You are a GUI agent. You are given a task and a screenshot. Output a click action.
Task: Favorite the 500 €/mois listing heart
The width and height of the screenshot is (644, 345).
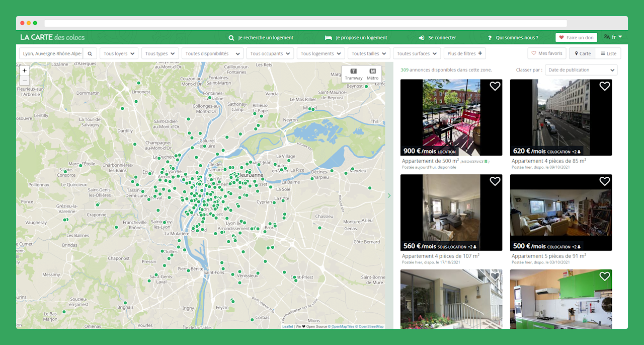pyautogui.click(x=604, y=181)
